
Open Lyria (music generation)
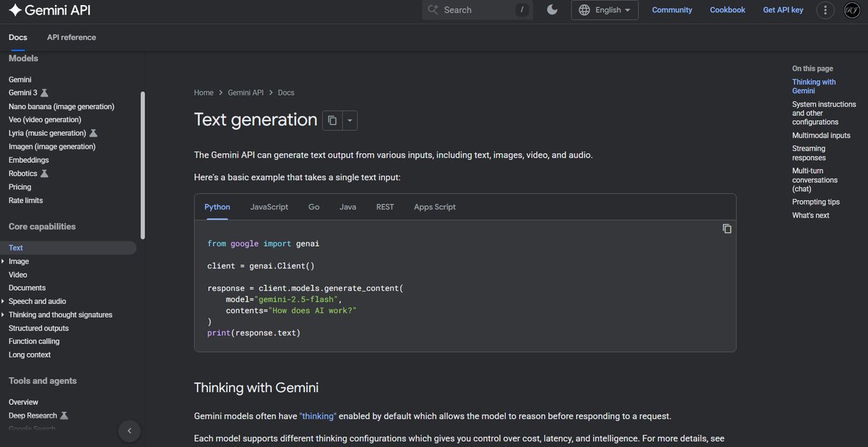[47, 133]
